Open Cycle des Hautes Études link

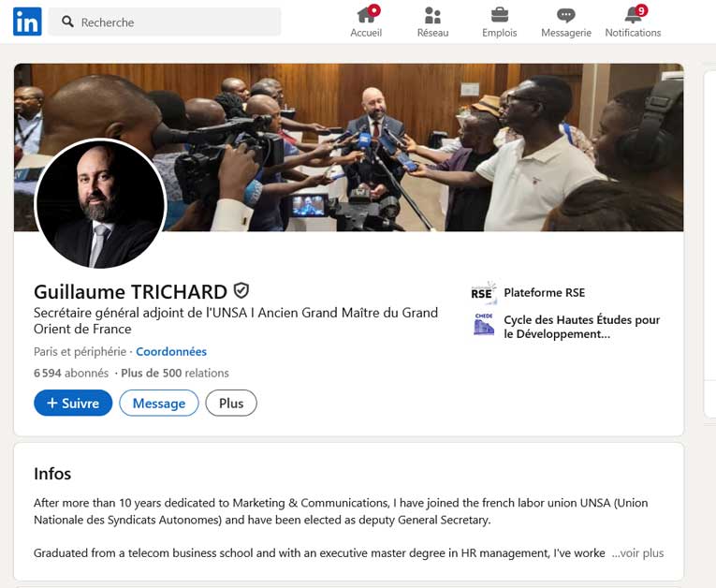pyautogui.click(x=582, y=327)
